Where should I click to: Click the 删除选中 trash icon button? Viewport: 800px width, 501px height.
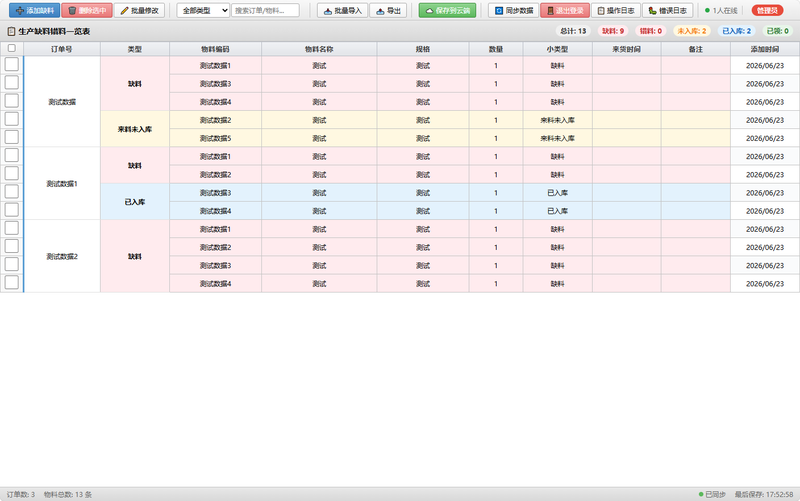(x=87, y=10)
